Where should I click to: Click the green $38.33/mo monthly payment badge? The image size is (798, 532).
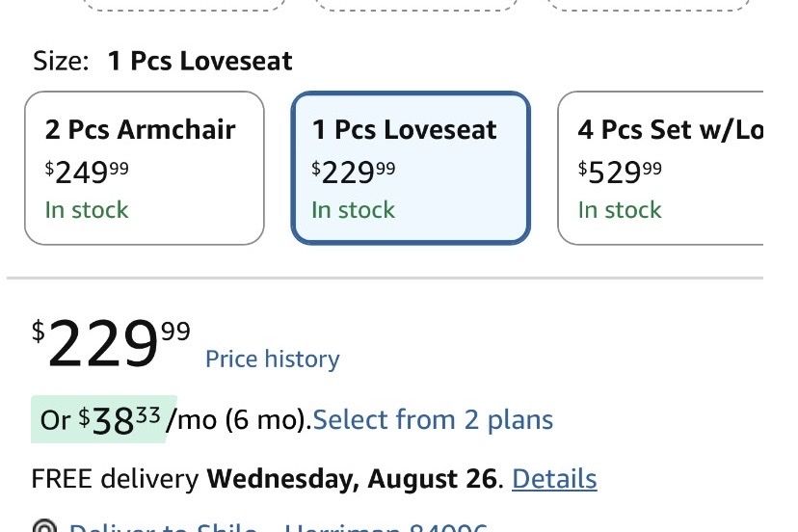[104, 419]
